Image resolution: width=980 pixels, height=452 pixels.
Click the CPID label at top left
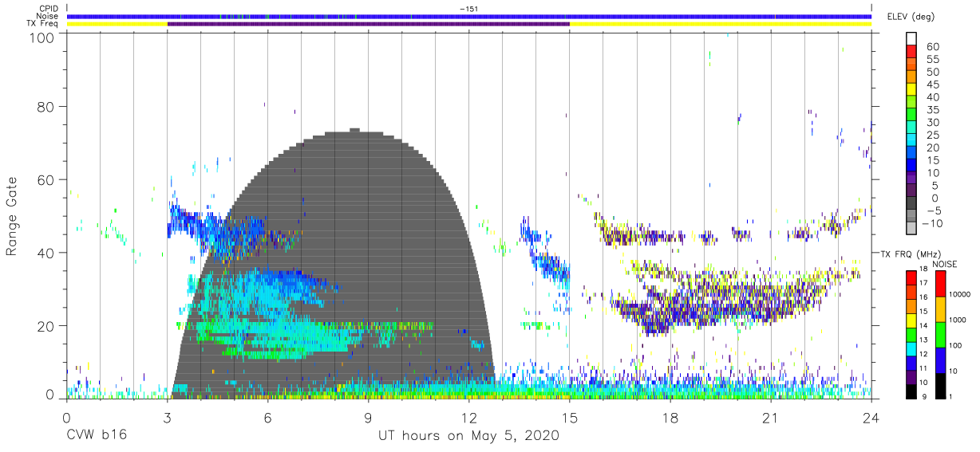(48, 9)
